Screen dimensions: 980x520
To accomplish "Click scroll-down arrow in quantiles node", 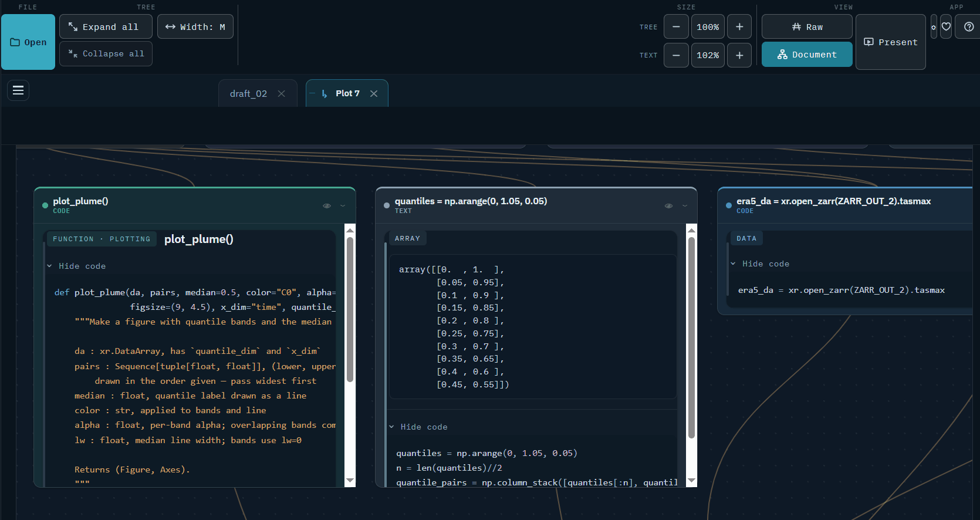I will click(692, 481).
